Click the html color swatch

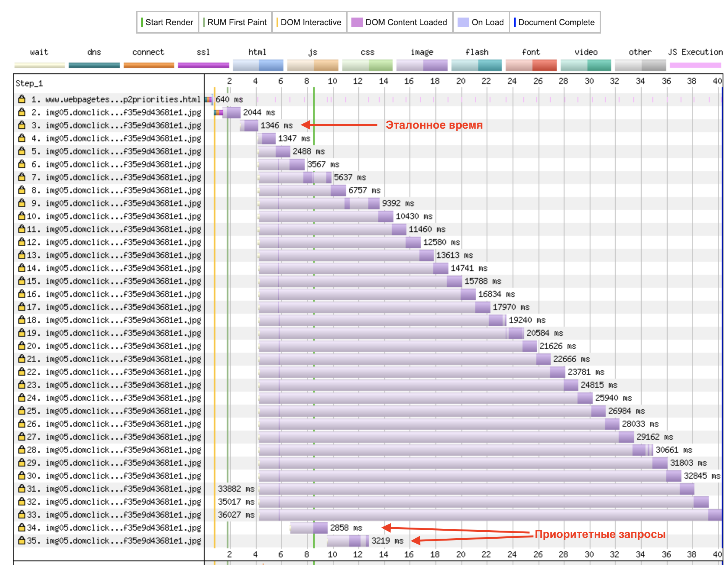pos(258,65)
